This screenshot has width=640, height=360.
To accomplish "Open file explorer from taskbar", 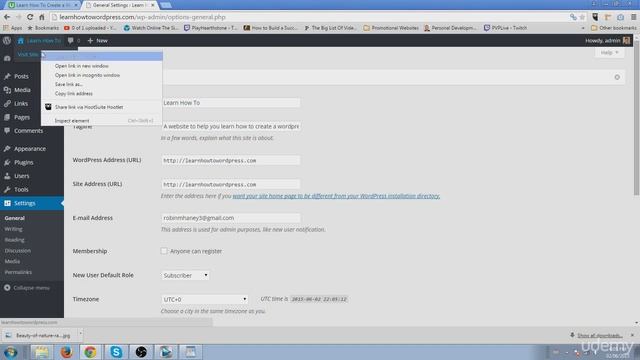I will click(41, 352).
